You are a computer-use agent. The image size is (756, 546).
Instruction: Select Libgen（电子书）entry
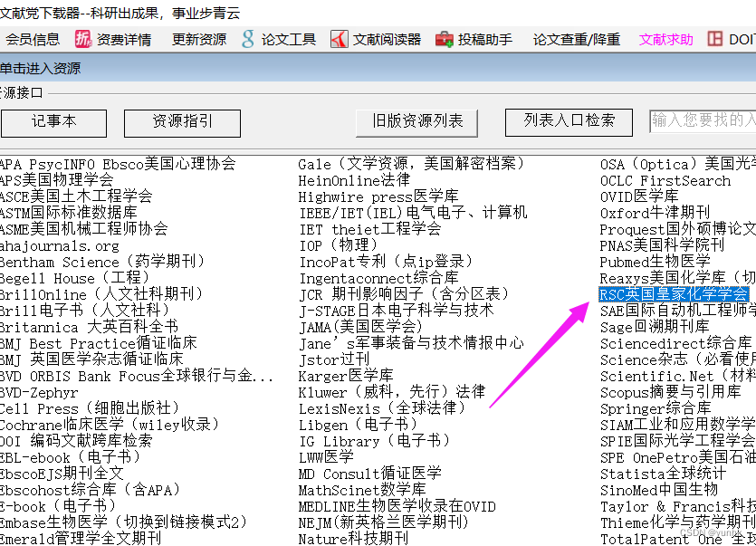click(x=358, y=425)
